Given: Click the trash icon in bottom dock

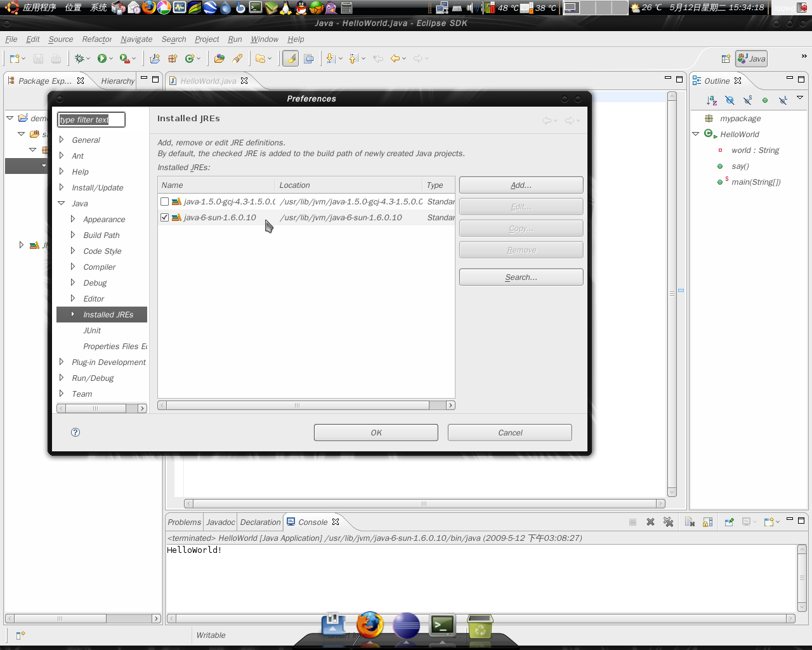Looking at the screenshot, I should [x=480, y=626].
